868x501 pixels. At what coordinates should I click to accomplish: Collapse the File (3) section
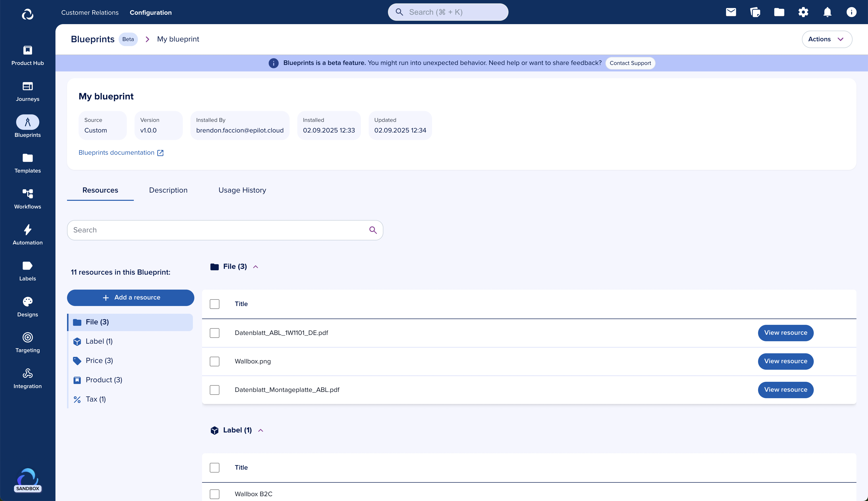point(255,267)
